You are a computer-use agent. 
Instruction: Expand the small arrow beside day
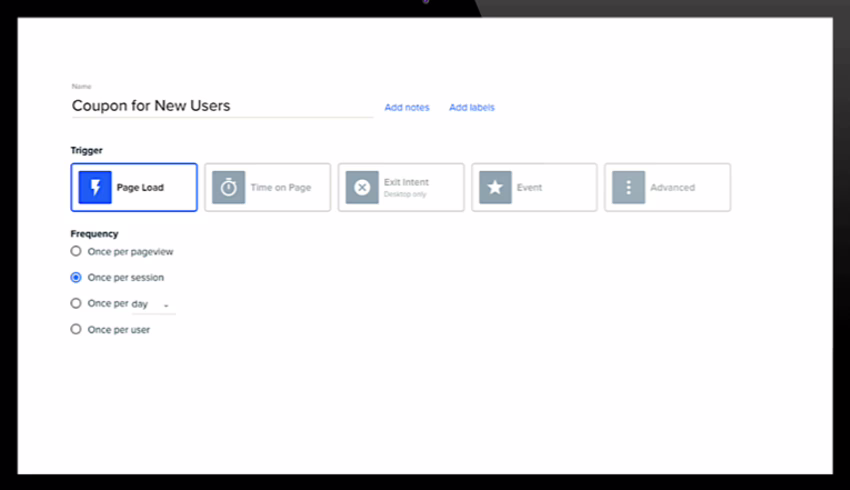(x=166, y=305)
